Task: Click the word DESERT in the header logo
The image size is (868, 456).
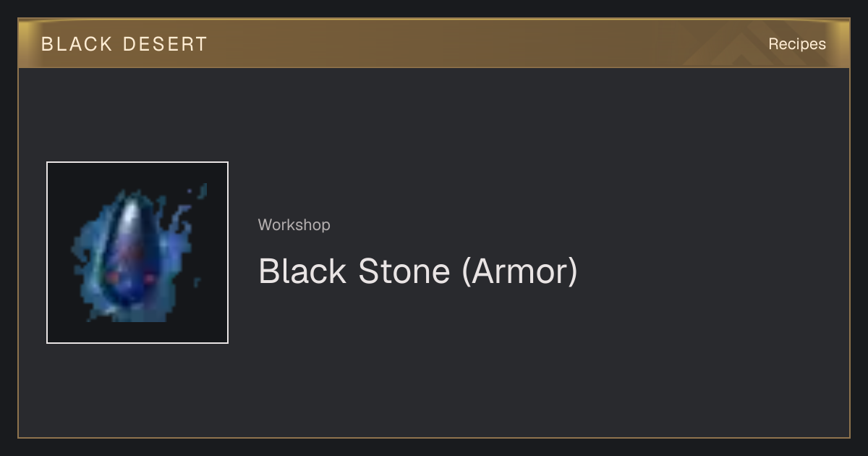Action: 166,44
